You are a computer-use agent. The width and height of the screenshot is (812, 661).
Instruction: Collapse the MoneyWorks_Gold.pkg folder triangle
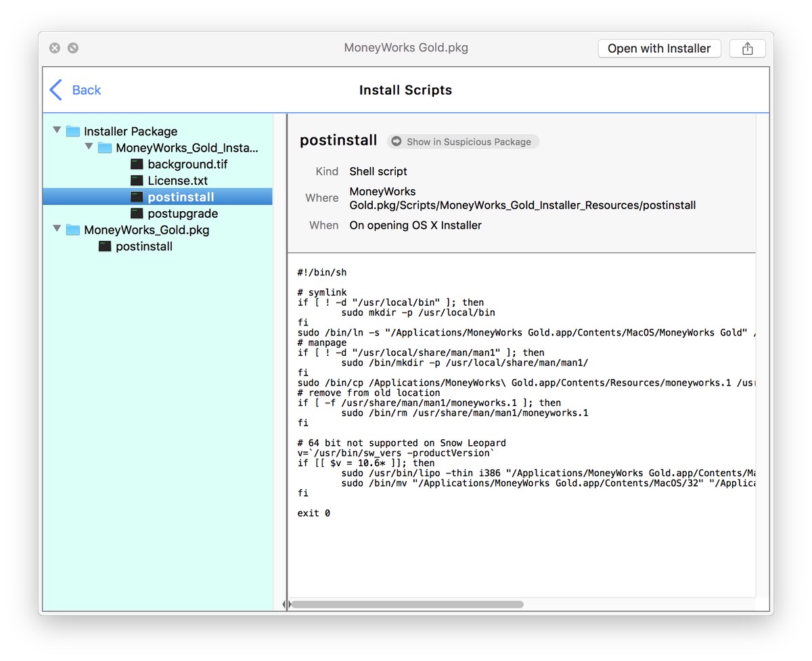point(57,229)
